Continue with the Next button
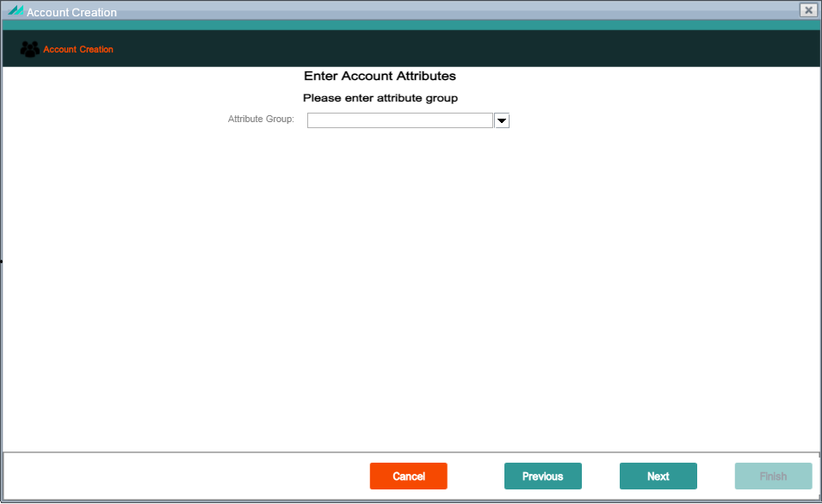 tap(658, 476)
